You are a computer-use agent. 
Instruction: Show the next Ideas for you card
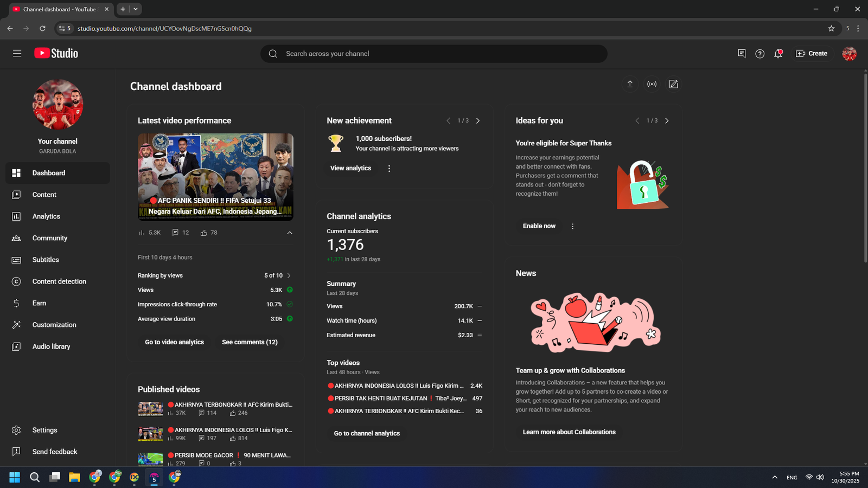click(667, 121)
